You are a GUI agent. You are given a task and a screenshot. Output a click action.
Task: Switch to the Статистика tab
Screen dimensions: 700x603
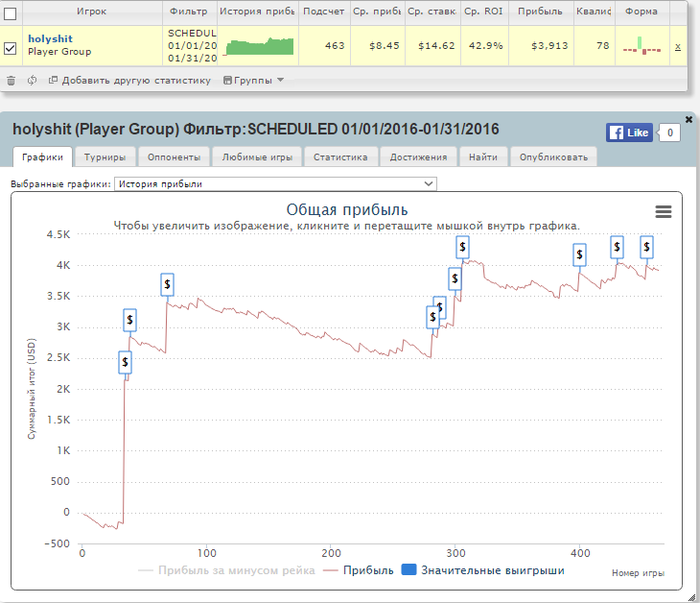click(341, 157)
